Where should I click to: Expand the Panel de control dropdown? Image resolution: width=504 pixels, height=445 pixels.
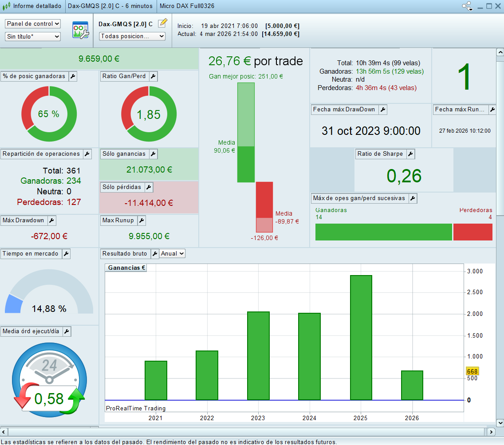pyautogui.click(x=33, y=24)
